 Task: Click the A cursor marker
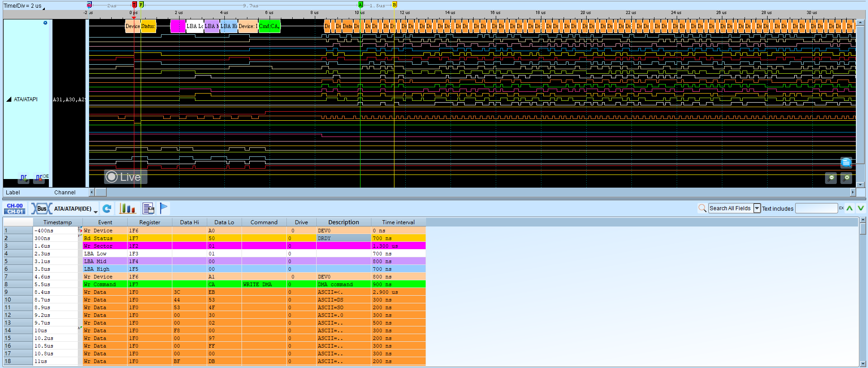point(360,5)
